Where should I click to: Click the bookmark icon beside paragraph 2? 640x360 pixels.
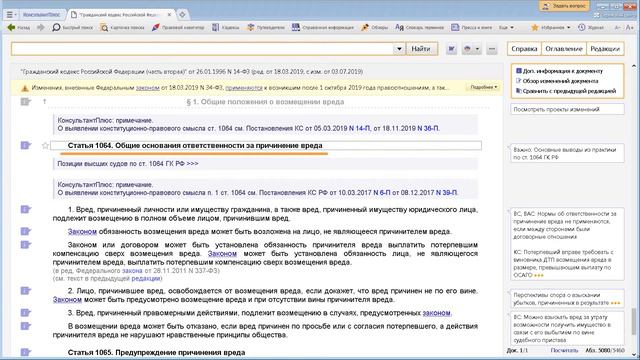pyautogui.click(x=26, y=291)
